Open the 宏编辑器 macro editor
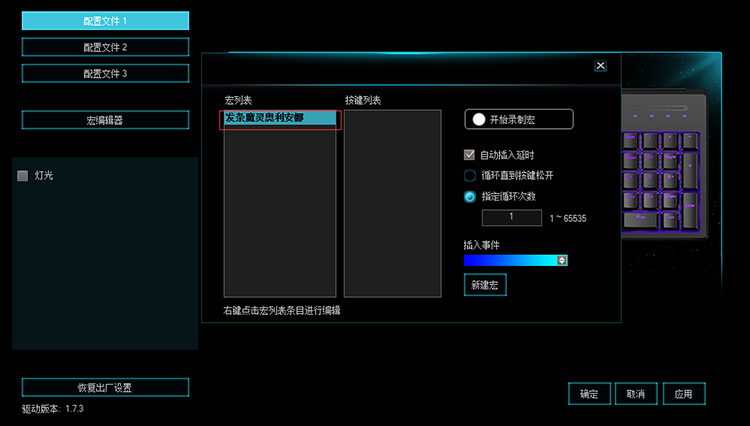 105,120
